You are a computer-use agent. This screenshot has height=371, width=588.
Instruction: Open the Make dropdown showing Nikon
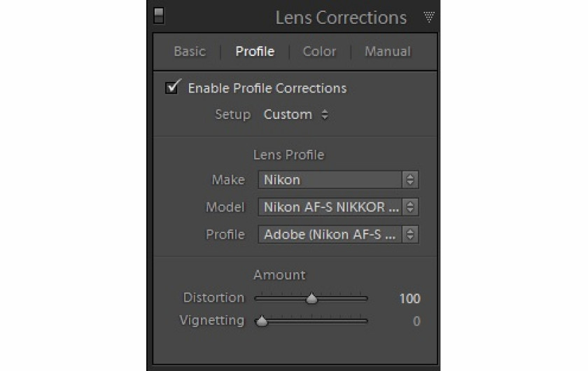coord(338,180)
